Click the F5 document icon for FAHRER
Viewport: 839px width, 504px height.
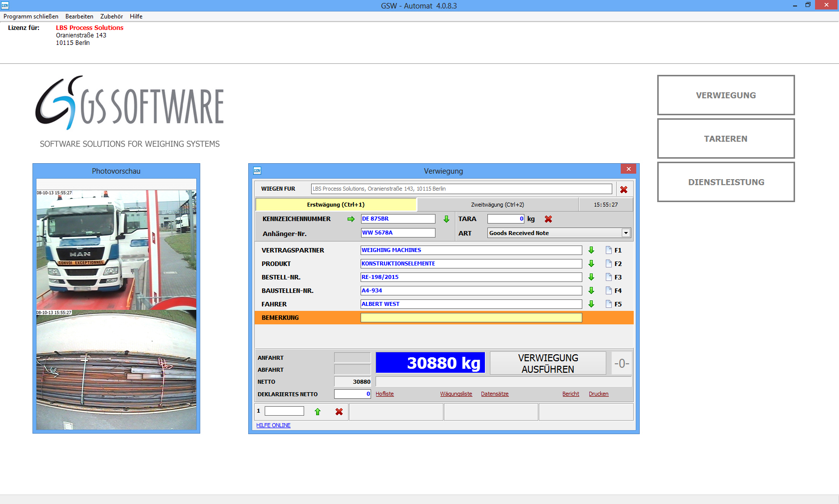click(x=609, y=304)
